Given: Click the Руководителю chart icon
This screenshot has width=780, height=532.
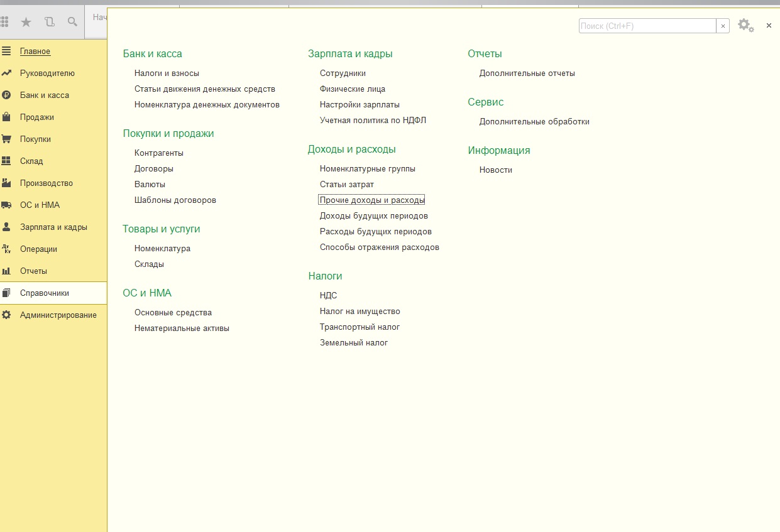Looking at the screenshot, I should (6, 73).
